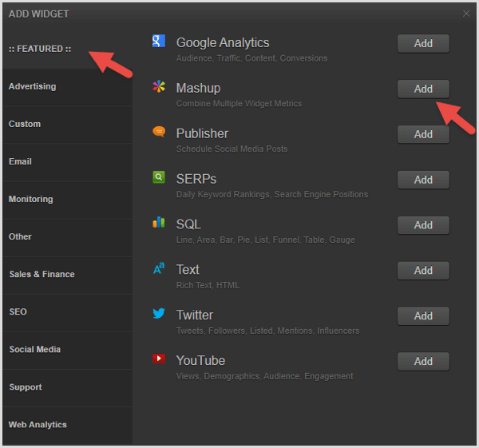479x448 pixels.
Task: Open the Advertising category
Action: (x=68, y=86)
